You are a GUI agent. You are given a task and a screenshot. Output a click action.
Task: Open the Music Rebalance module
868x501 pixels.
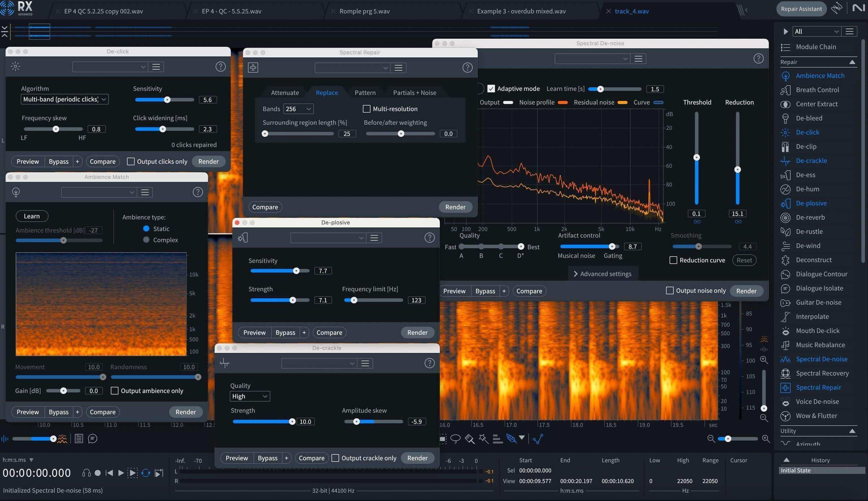click(x=820, y=345)
